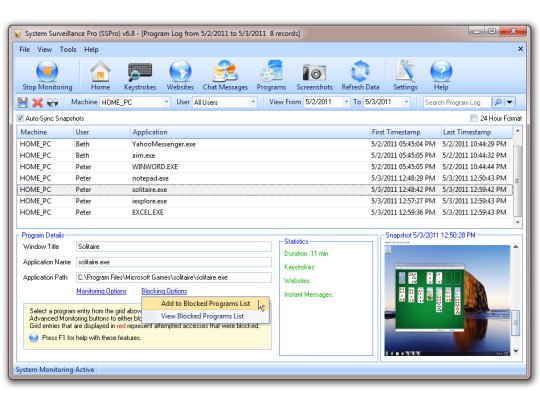Click the Duration: 11 min statistic
540x405 pixels.
[x=306, y=254]
